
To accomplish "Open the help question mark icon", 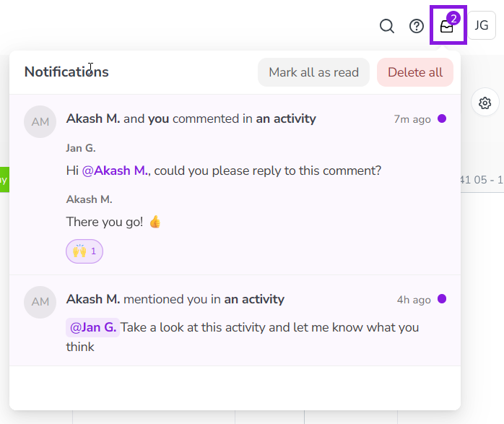I will [417, 27].
